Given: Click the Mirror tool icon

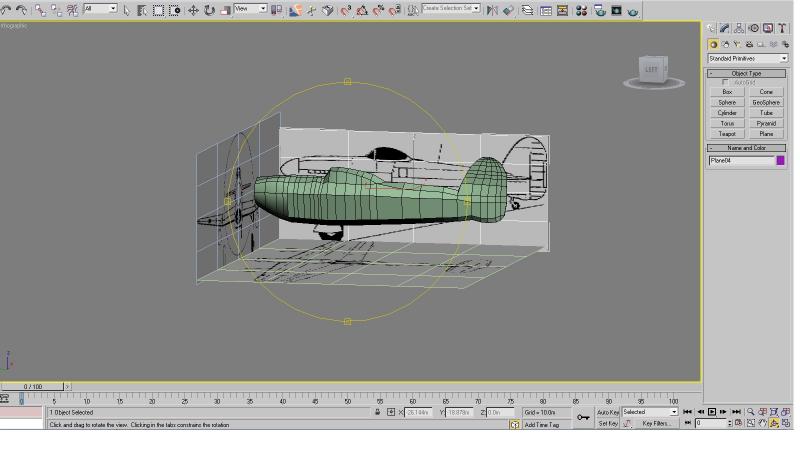Looking at the screenshot, I should (x=492, y=10).
